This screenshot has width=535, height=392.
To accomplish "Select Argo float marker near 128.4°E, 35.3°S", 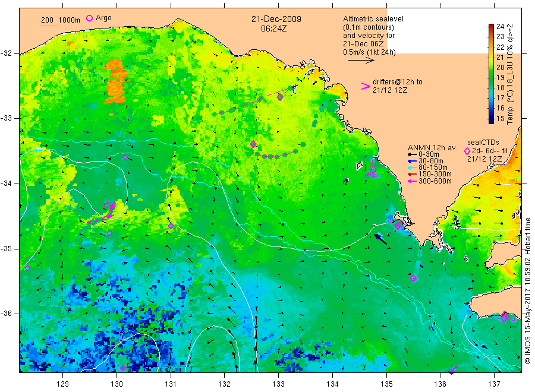I will 27,268.
